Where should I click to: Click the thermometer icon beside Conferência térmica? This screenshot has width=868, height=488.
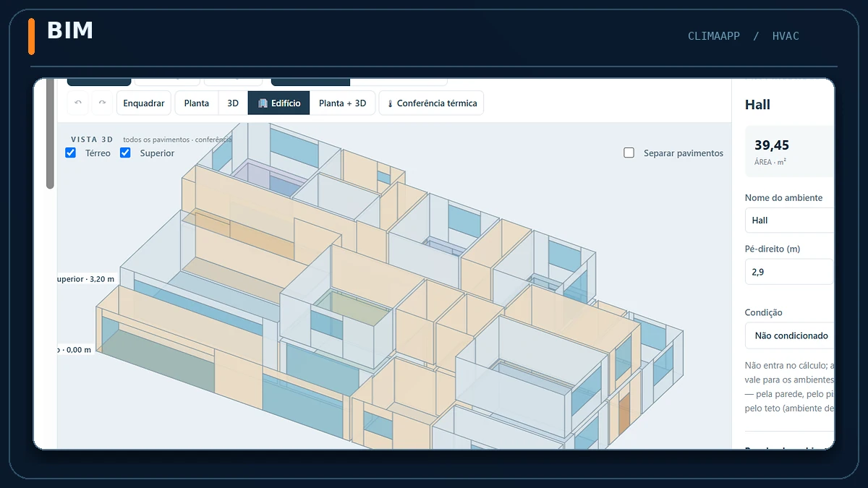390,103
